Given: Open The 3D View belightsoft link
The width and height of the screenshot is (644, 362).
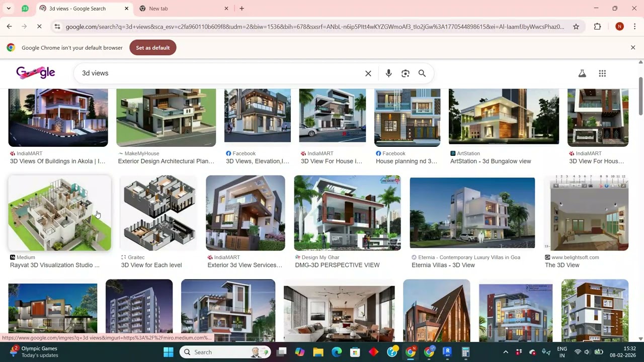Looking at the screenshot, I should 562,265.
